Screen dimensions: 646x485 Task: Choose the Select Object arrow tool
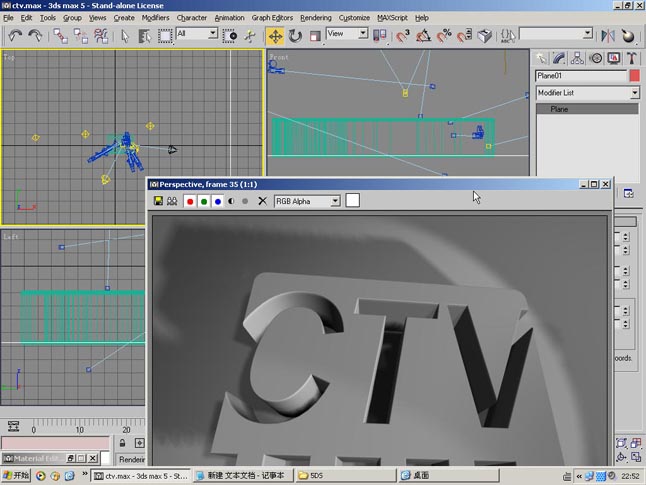click(x=125, y=36)
